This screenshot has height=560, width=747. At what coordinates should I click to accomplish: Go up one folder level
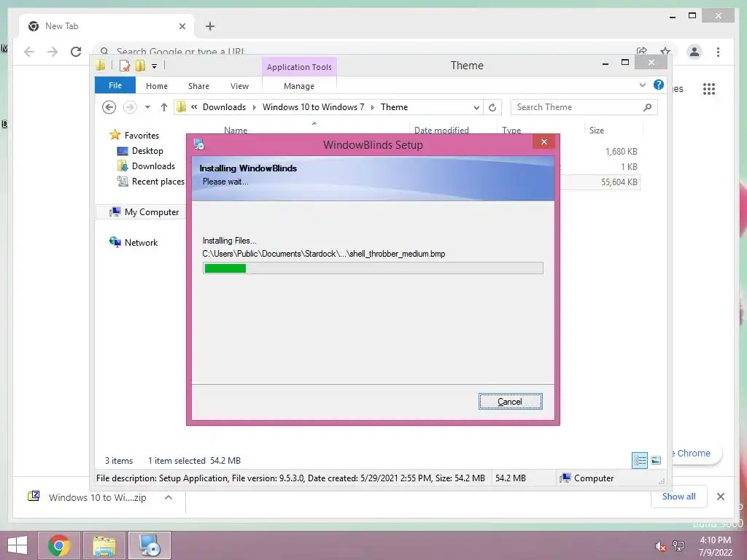click(164, 107)
